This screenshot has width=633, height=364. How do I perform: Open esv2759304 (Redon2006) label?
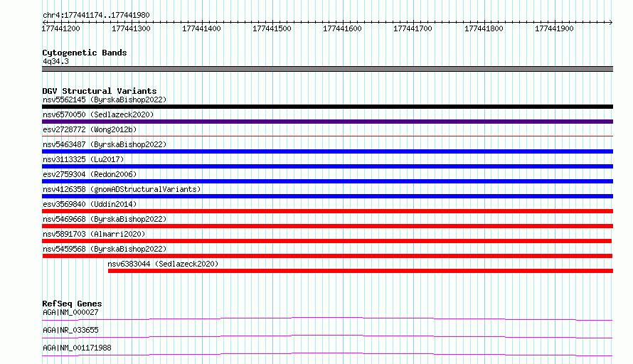point(90,174)
